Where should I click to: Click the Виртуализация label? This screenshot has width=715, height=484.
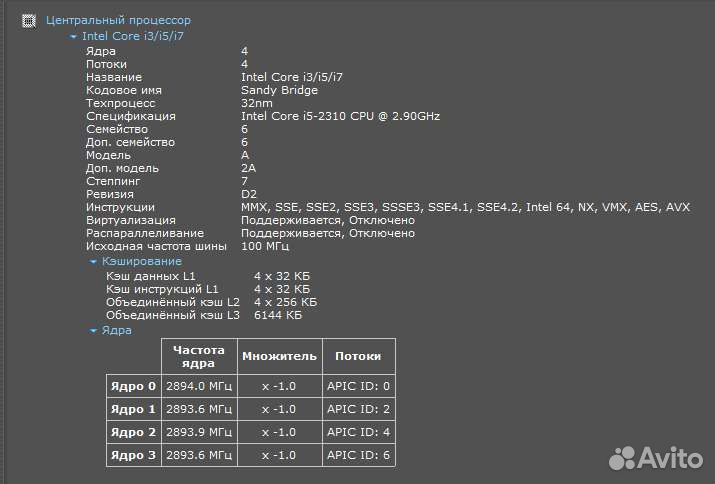pos(131,220)
